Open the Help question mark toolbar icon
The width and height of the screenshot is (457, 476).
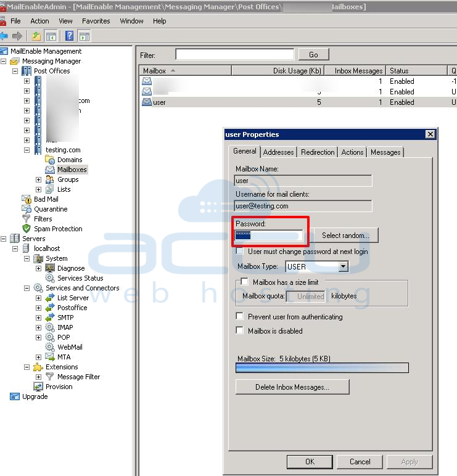coord(69,36)
